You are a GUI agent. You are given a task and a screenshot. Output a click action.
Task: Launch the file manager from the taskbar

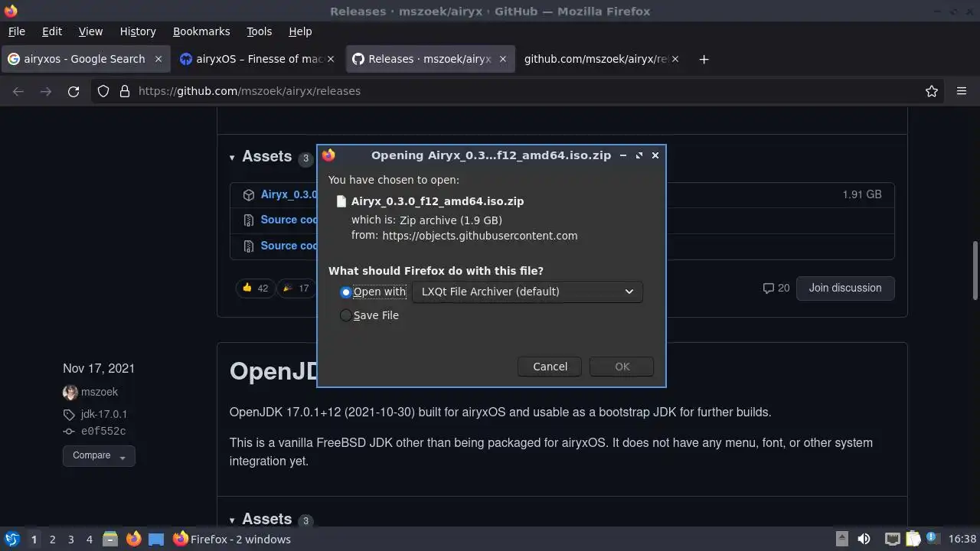click(x=110, y=539)
